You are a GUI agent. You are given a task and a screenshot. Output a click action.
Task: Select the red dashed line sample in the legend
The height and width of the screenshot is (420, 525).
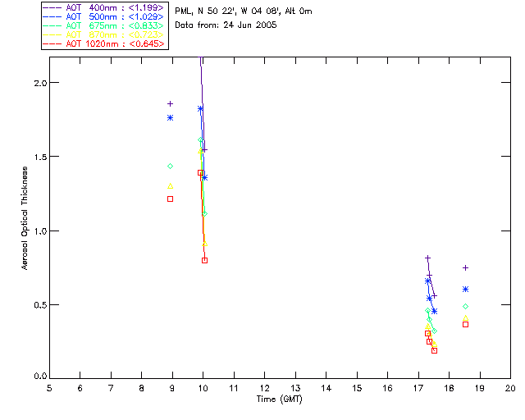pos(52,43)
